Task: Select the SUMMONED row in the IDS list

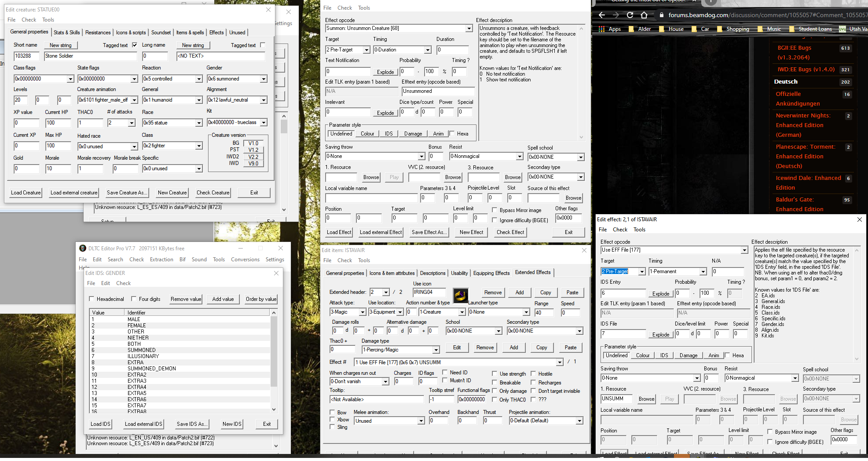Action: [x=180, y=350]
